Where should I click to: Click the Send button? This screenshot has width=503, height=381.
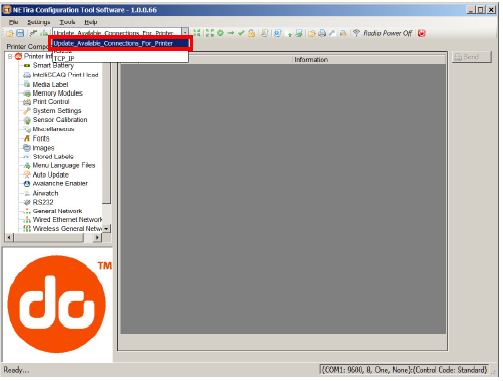[x=472, y=57]
